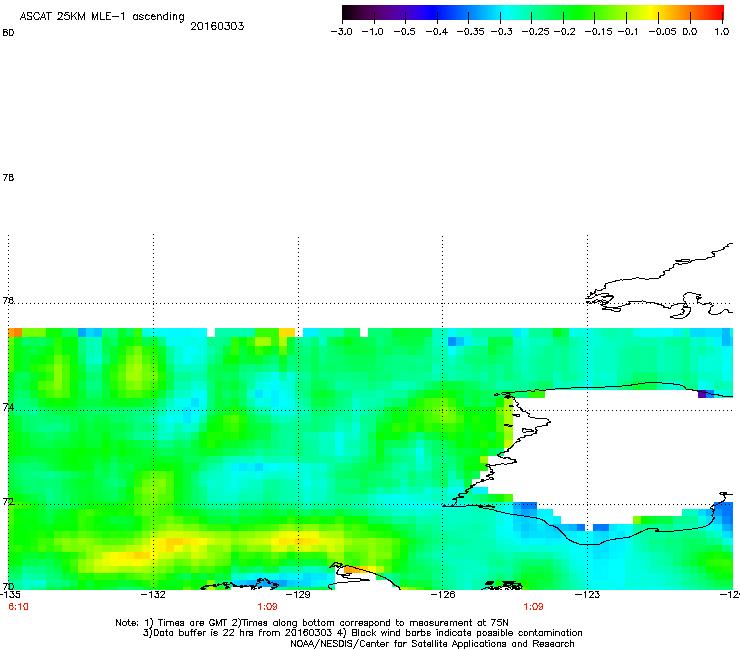Click the -126 longitude axis label

click(443, 595)
